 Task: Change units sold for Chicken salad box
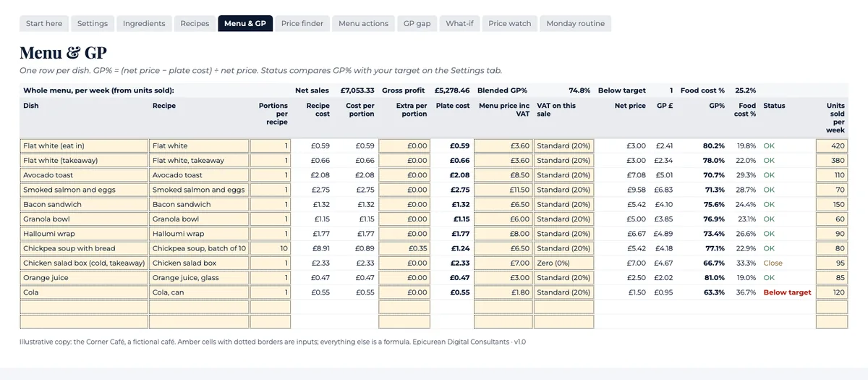click(x=832, y=263)
